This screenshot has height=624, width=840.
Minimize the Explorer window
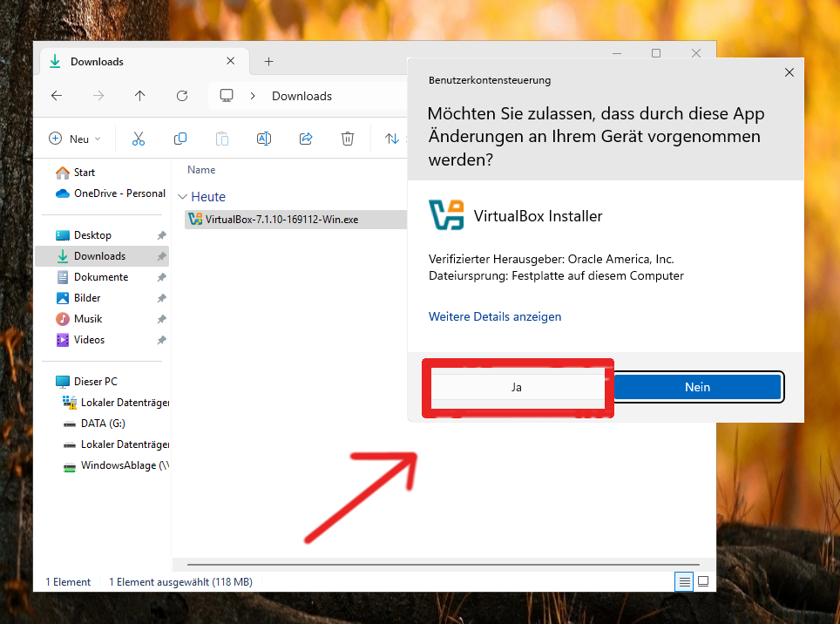coord(617,53)
